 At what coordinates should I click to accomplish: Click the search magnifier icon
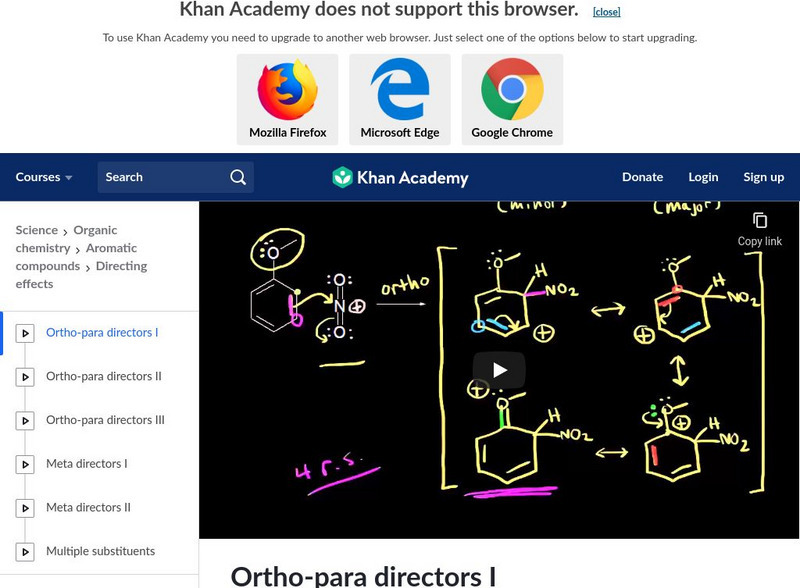[237, 176]
